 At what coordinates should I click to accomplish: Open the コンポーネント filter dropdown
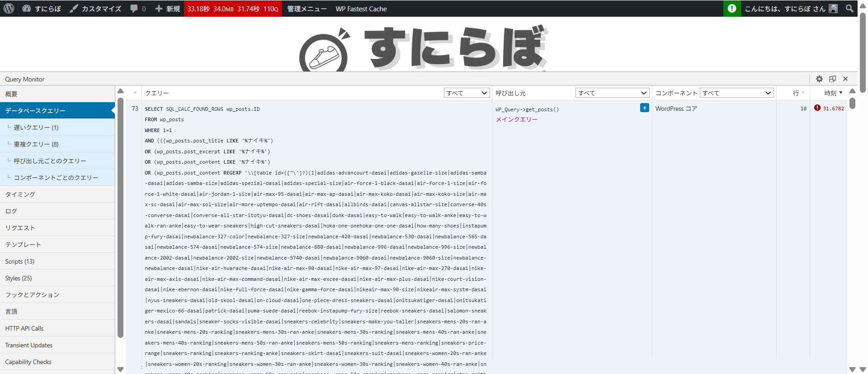coord(737,93)
